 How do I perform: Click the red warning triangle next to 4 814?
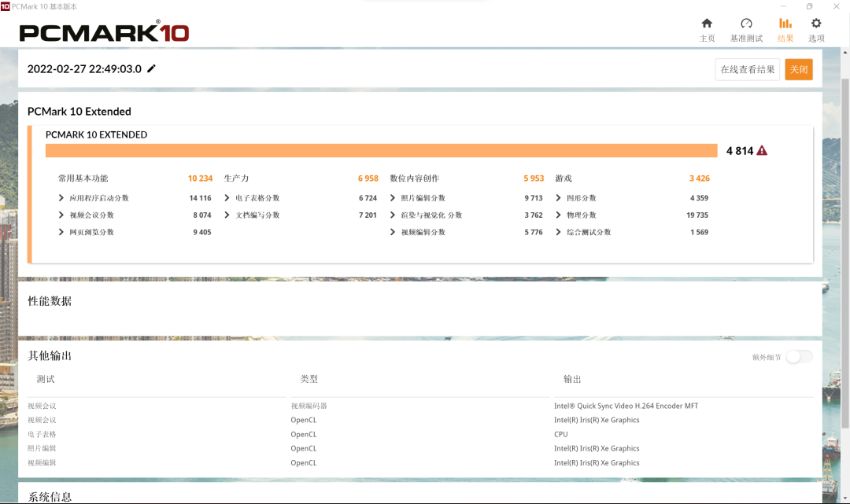click(x=762, y=150)
